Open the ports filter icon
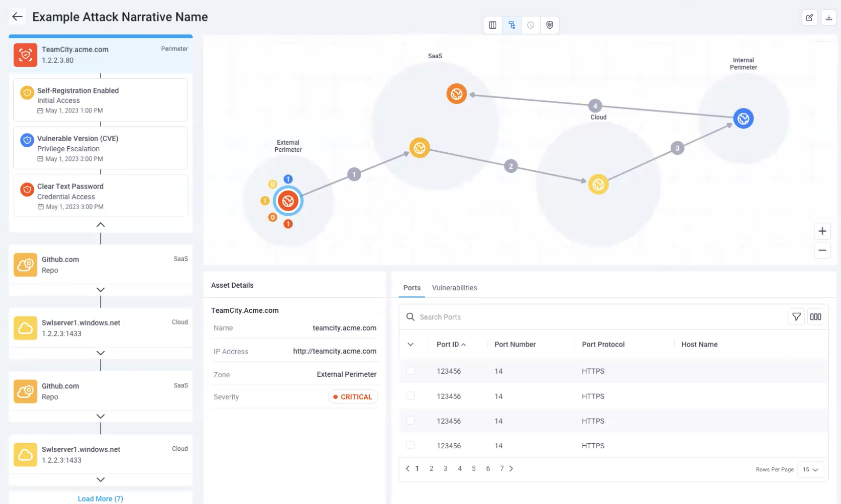This screenshot has height=504, width=841. (x=796, y=317)
